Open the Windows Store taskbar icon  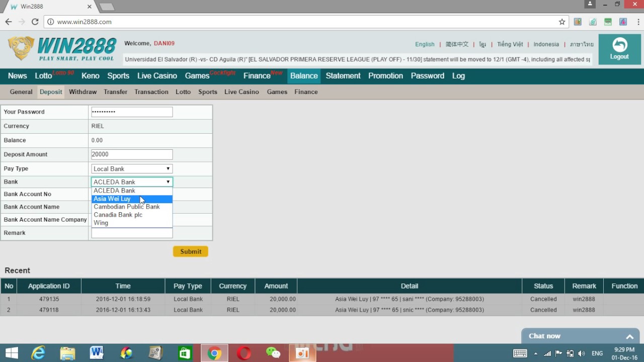click(185, 353)
